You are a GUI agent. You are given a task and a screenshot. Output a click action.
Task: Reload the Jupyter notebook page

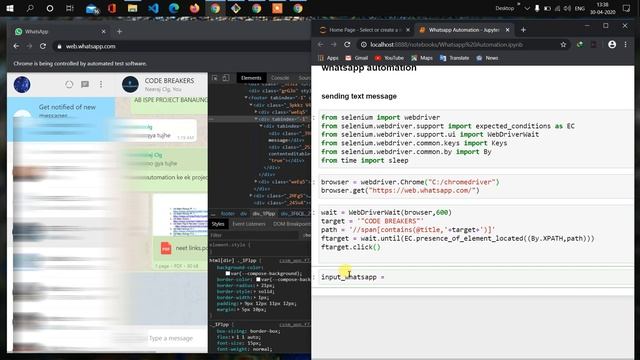347,44
